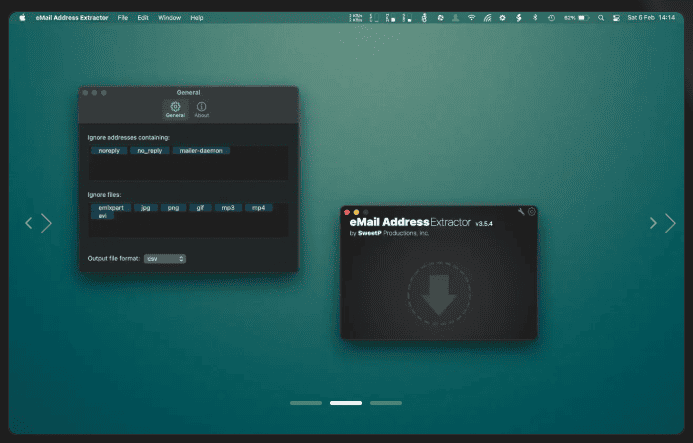Screen dimensions: 693x443
Task: Open Spotlight search magnifier
Action: [601, 18]
